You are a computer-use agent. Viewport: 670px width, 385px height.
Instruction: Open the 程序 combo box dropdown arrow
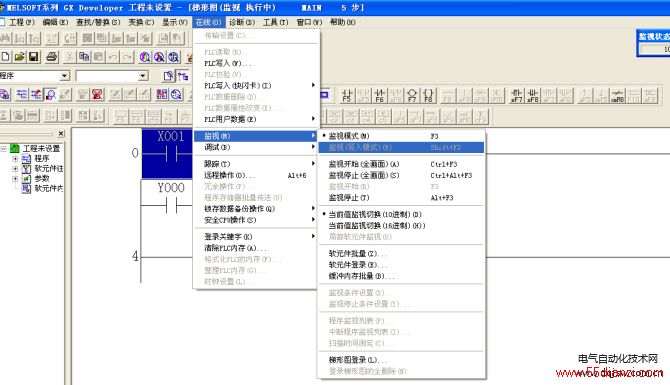point(64,76)
